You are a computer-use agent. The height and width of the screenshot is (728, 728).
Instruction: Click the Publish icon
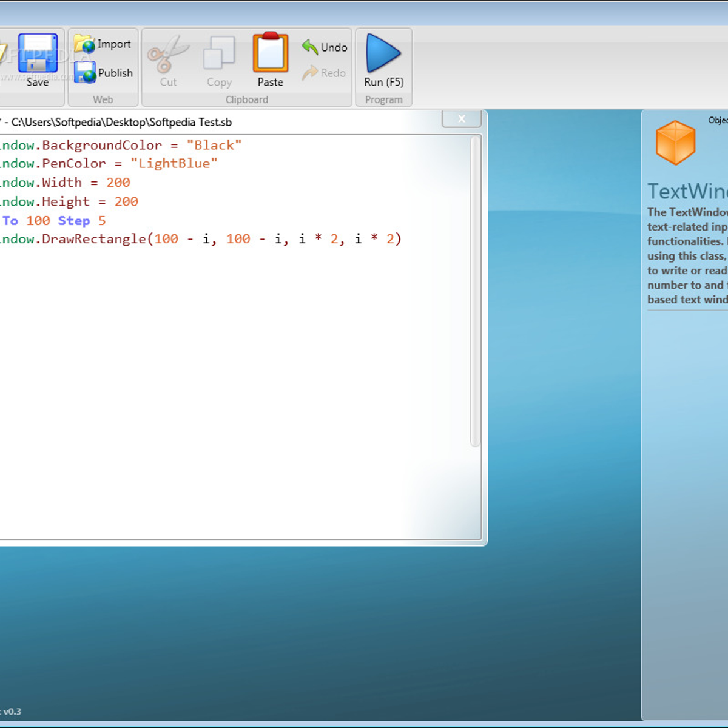tap(84, 72)
